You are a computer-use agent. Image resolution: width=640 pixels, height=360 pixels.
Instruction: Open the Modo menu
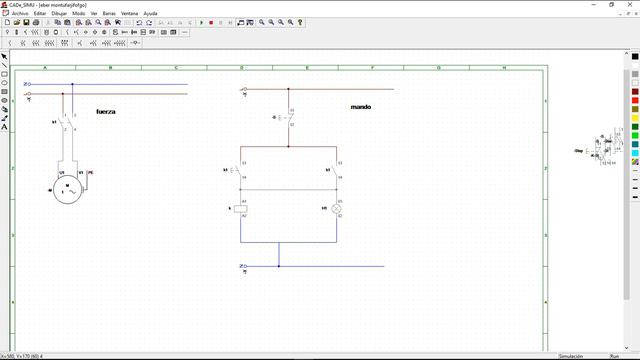79,13
